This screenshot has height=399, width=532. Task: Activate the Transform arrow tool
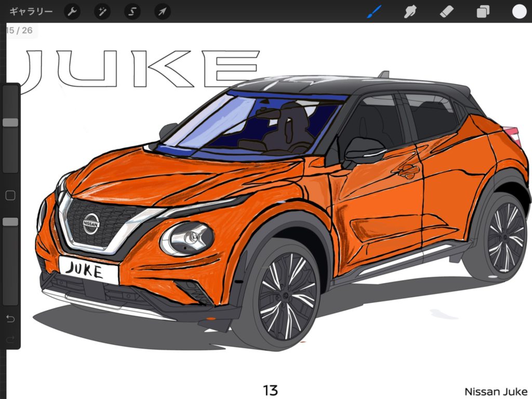(163, 12)
